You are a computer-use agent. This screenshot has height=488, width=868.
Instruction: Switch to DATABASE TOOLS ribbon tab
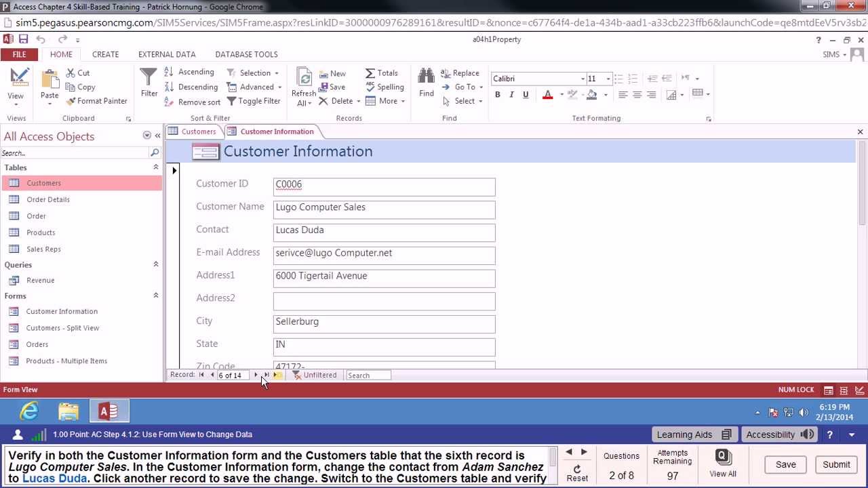coord(246,54)
